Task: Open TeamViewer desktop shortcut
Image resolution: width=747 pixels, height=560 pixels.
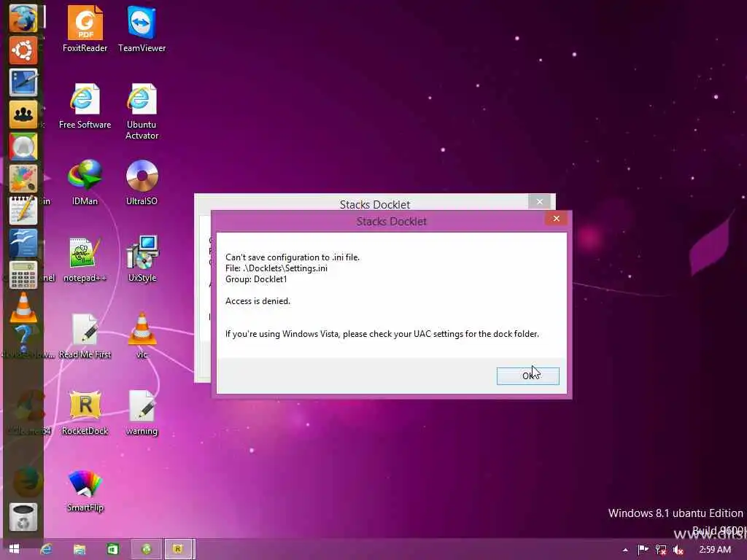Action: (142, 28)
